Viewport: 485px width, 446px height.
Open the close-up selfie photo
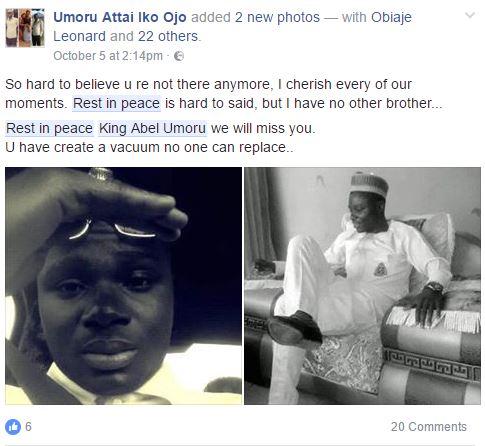pyautogui.click(x=123, y=286)
